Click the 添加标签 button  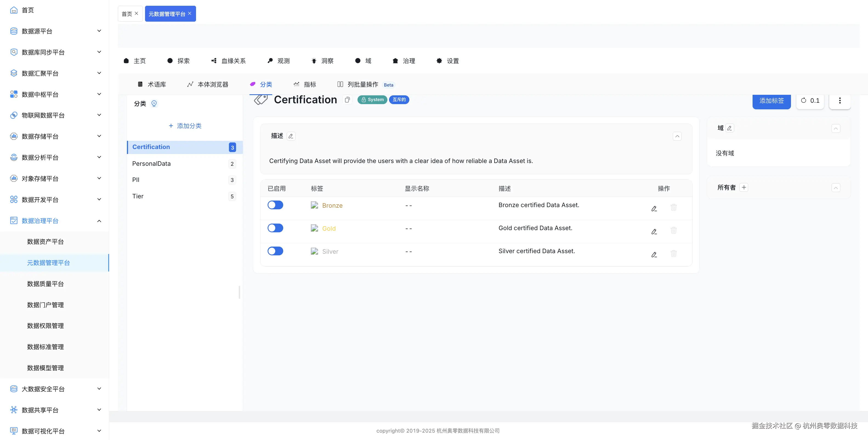point(771,101)
